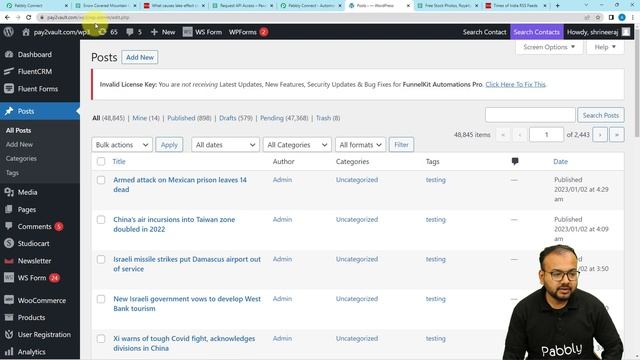Image resolution: width=640 pixels, height=360 pixels.
Task: Click the purple Search Contacts button
Action: (536, 32)
